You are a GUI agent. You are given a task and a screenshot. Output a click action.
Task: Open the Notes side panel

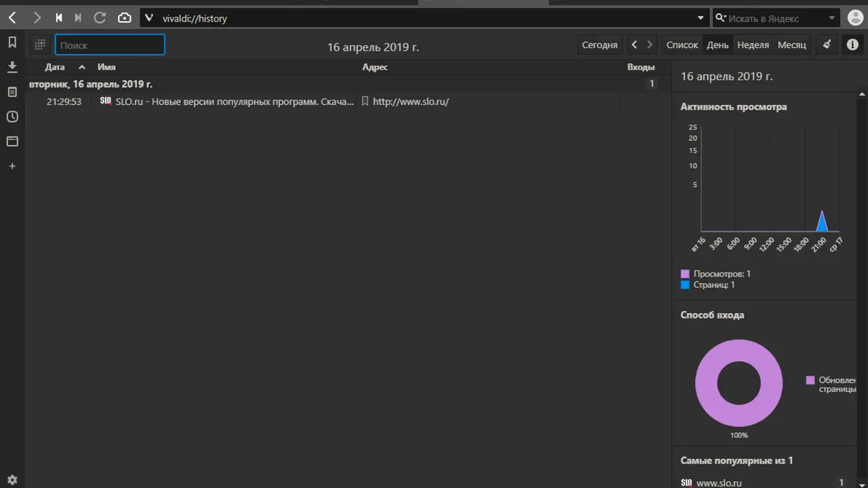12,91
